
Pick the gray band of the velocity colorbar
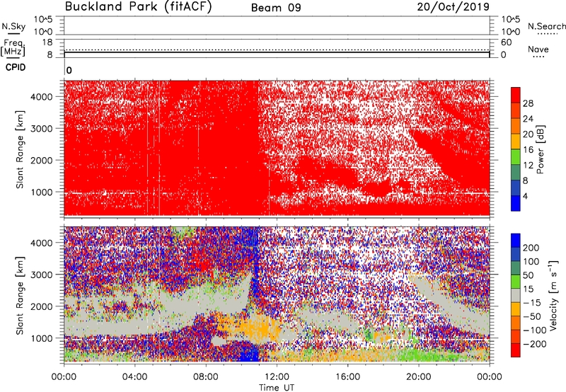click(x=516, y=296)
